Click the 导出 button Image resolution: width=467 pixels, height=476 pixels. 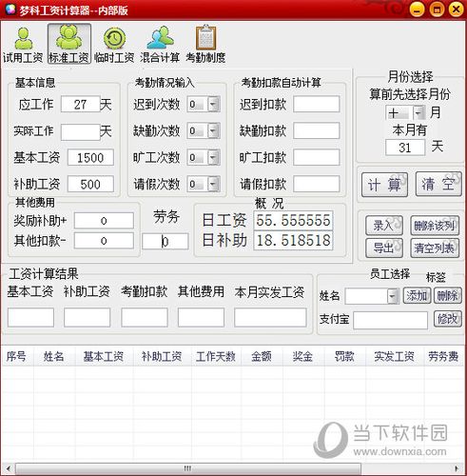coord(384,248)
